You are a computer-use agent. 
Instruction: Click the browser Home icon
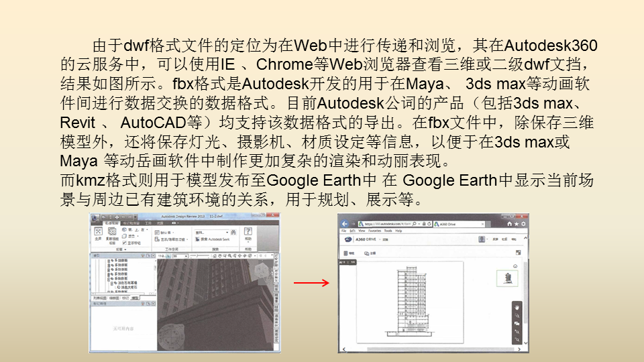pyautogui.click(x=510, y=224)
